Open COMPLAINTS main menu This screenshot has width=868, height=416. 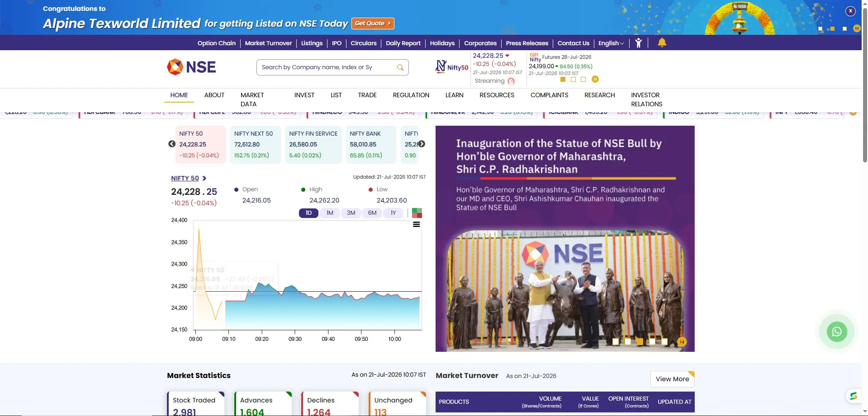549,95
